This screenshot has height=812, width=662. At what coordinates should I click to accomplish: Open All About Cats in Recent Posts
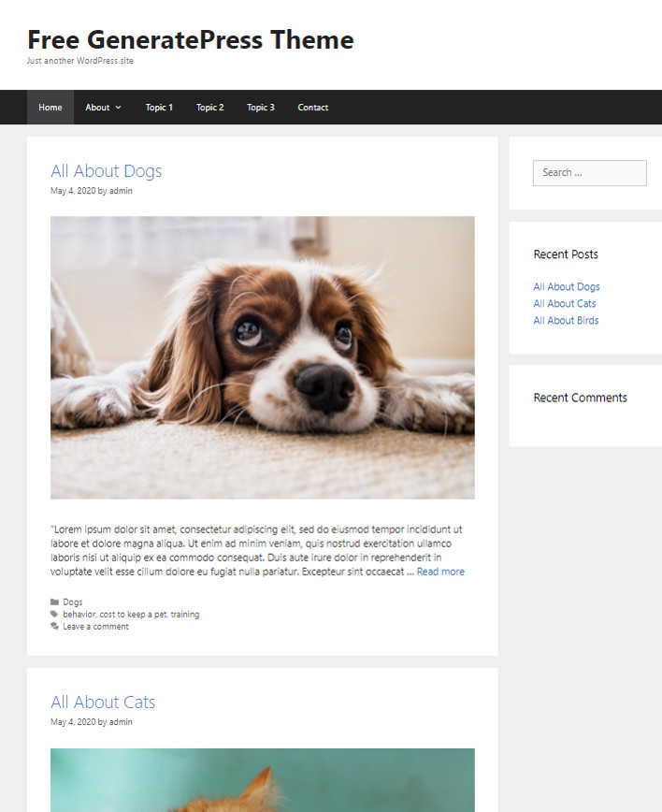point(564,303)
